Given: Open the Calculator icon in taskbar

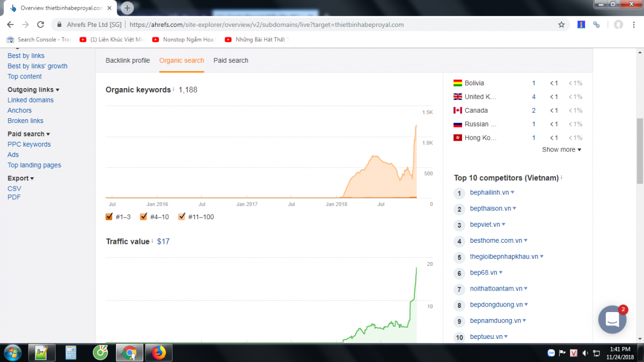Looking at the screenshot, I should [71, 352].
